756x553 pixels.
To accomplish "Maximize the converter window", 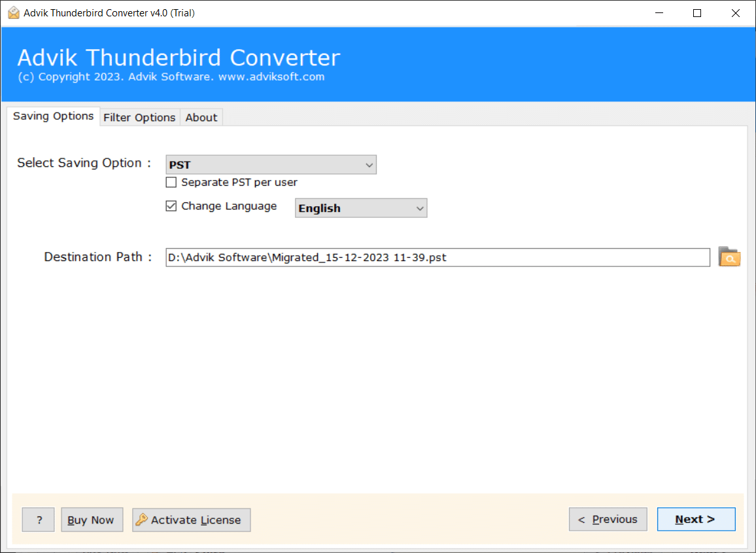I will (696, 13).
